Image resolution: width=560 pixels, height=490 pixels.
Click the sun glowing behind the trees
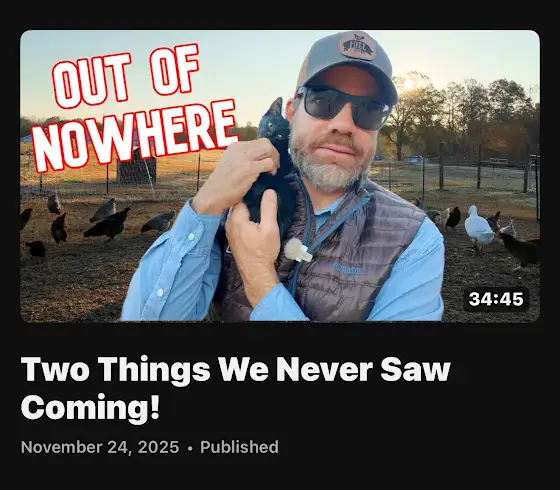click(x=408, y=85)
